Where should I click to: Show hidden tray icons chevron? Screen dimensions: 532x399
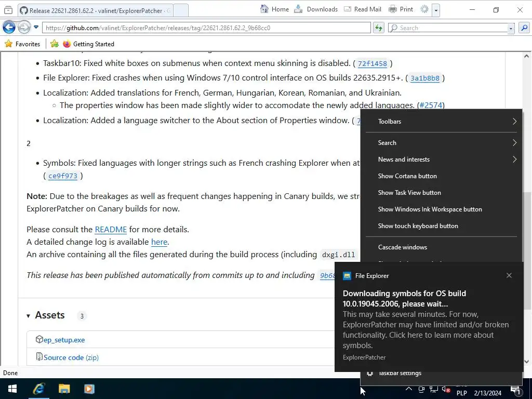(x=409, y=389)
